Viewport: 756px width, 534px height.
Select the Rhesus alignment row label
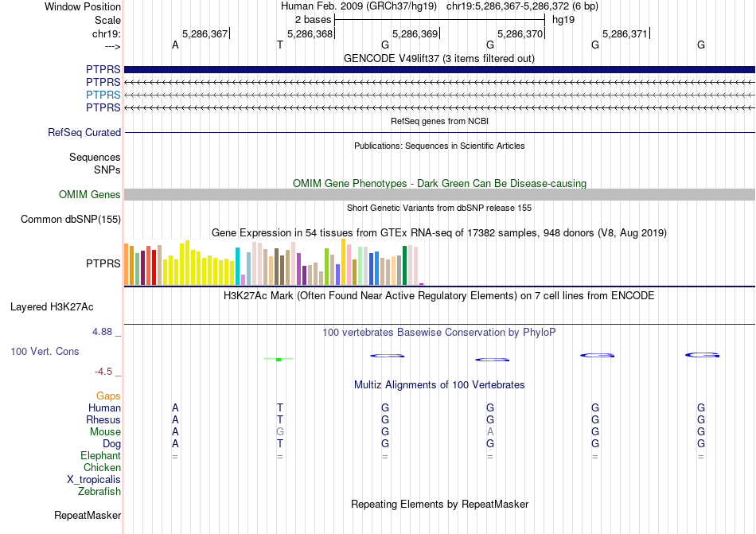pos(103,419)
